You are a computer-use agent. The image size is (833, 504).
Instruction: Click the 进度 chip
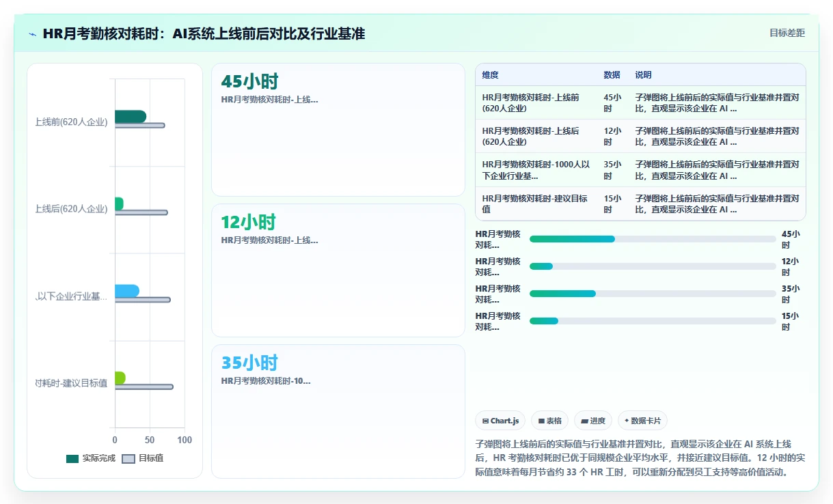click(x=593, y=421)
